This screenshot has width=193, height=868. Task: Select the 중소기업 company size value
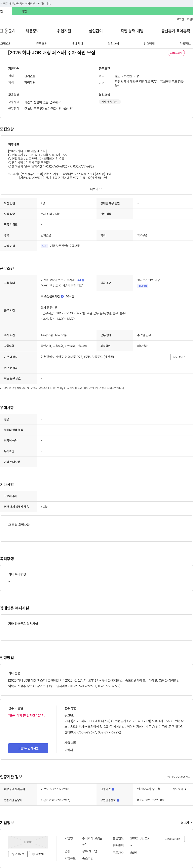(x=88, y=859)
